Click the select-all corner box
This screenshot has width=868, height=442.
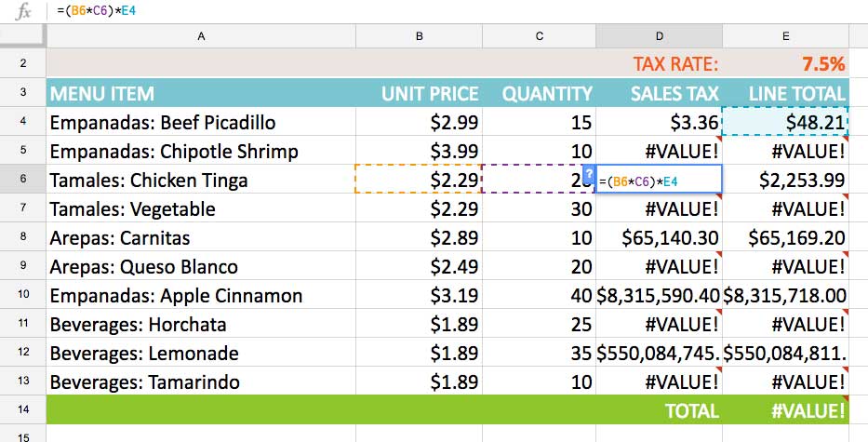22,36
